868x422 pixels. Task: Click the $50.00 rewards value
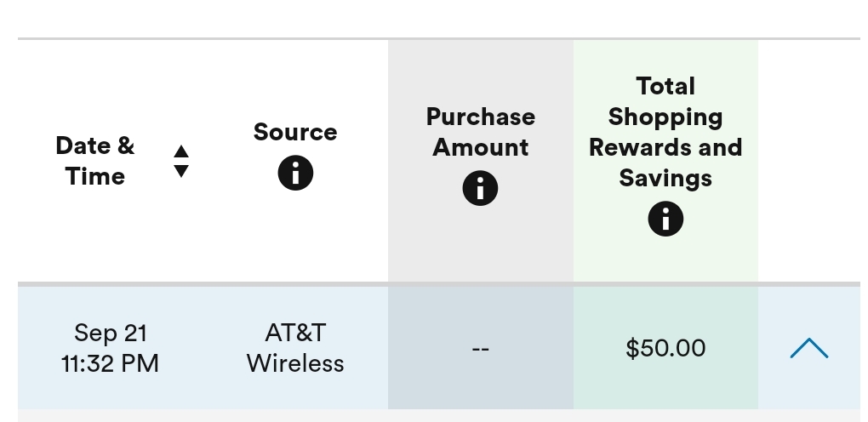[x=665, y=348]
